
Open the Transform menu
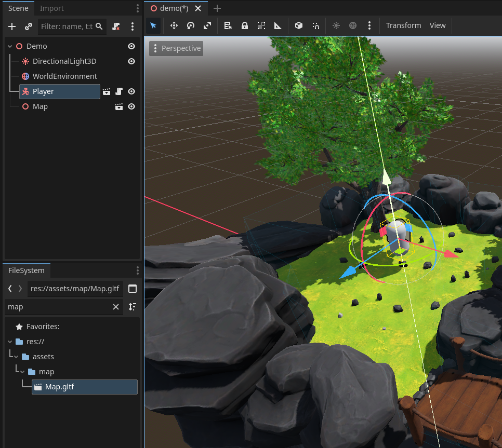403,25
